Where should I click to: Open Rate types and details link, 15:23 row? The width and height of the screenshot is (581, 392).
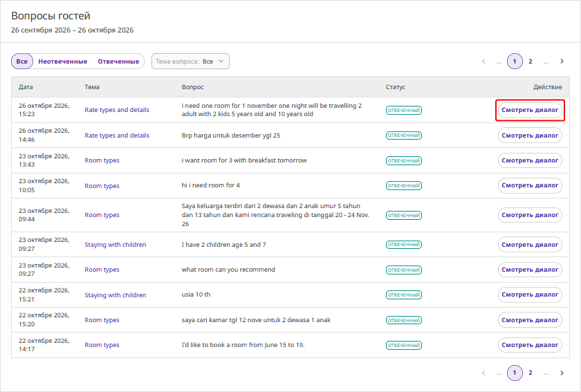click(117, 110)
